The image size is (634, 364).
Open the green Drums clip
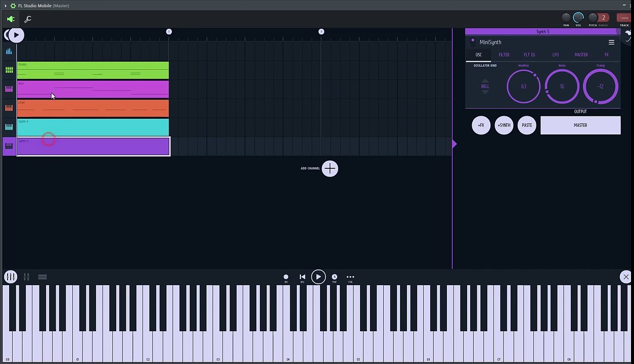pyautogui.click(x=93, y=70)
